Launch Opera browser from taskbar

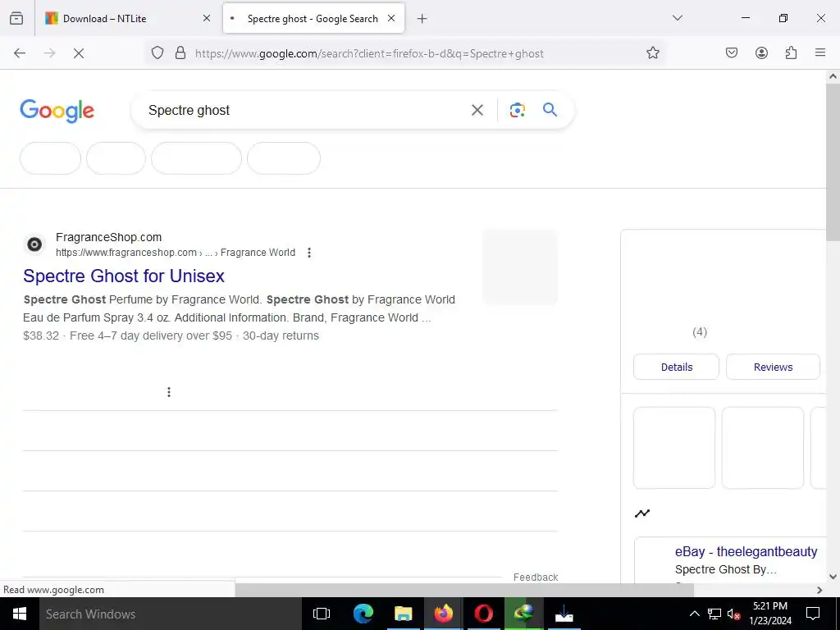tap(483, 614)
